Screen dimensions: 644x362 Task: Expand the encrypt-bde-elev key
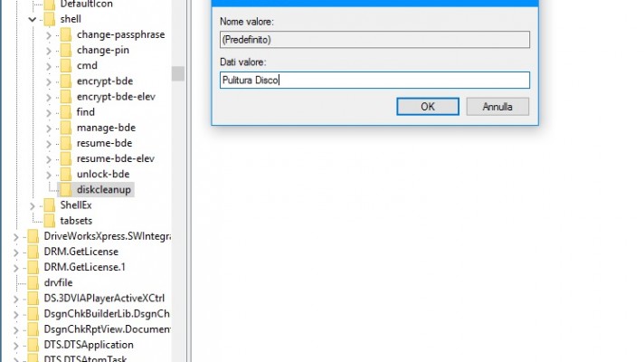click(49, 98)
